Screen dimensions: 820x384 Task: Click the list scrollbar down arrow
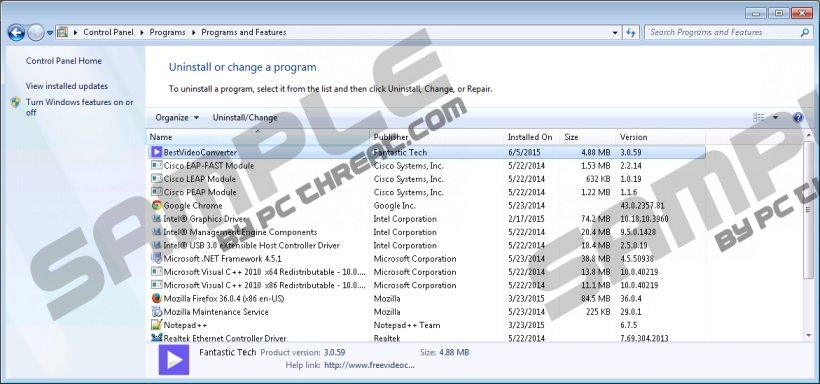808,335
